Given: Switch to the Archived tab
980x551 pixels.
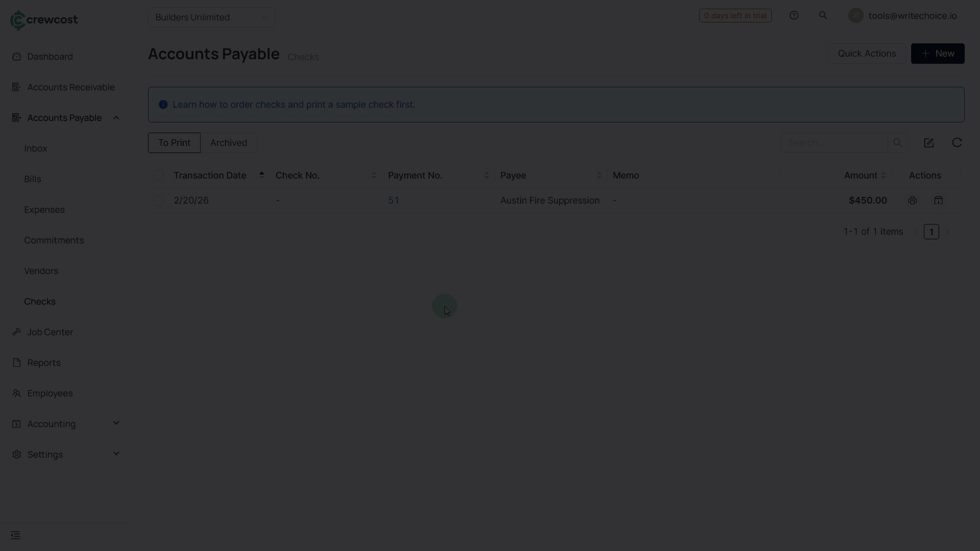Looking at the screenshot, I should click(x=228, y=143).
